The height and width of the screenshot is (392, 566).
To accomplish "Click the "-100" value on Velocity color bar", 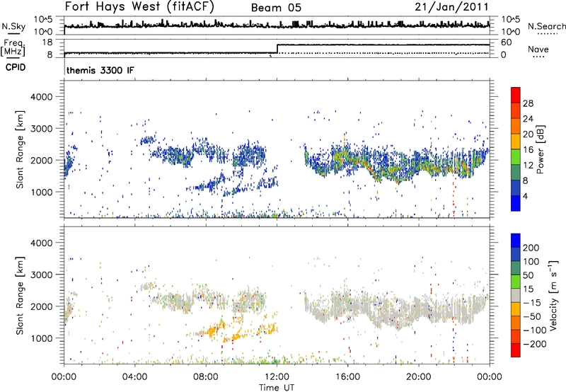I will [534, 330].
